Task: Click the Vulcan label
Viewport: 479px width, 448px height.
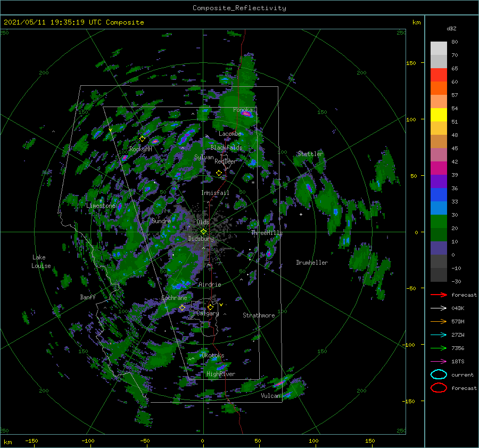Action: tap(270, 396)
